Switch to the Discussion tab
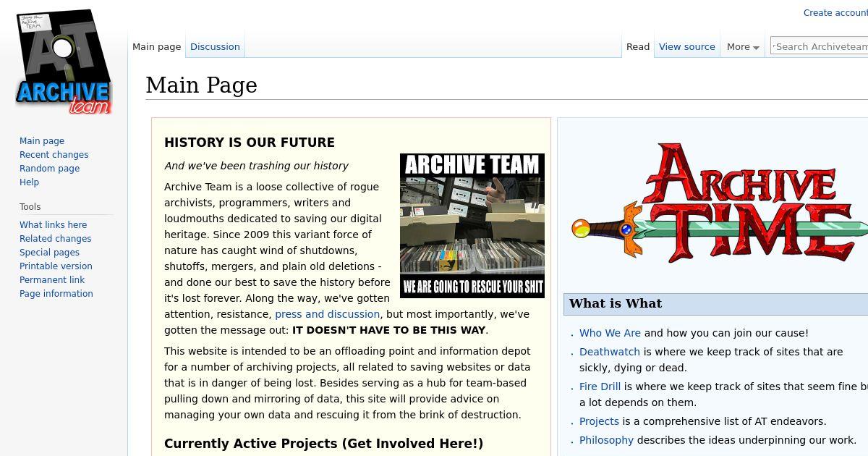Screen dimensions: 868x456 pos(215,46)
